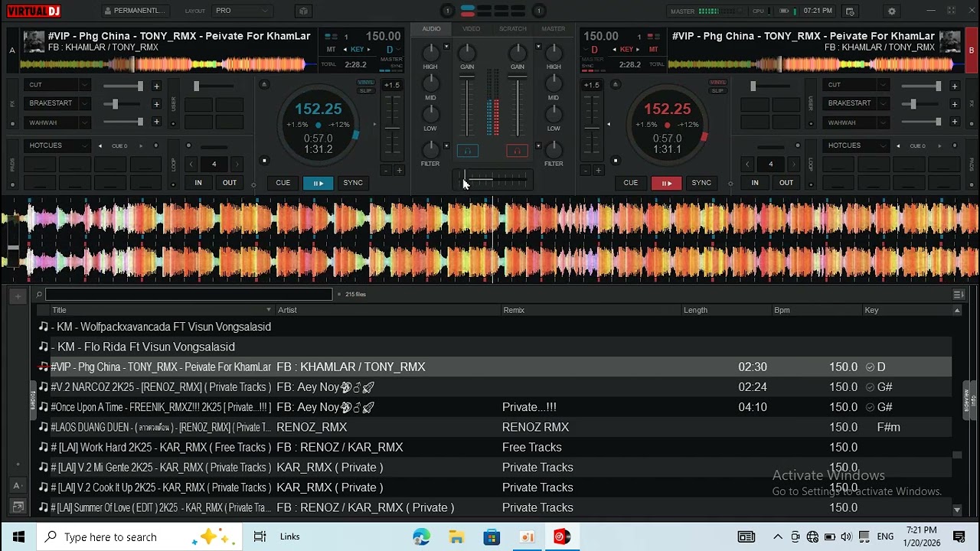Click left deck cover art thumbnail

pos(34,41)
